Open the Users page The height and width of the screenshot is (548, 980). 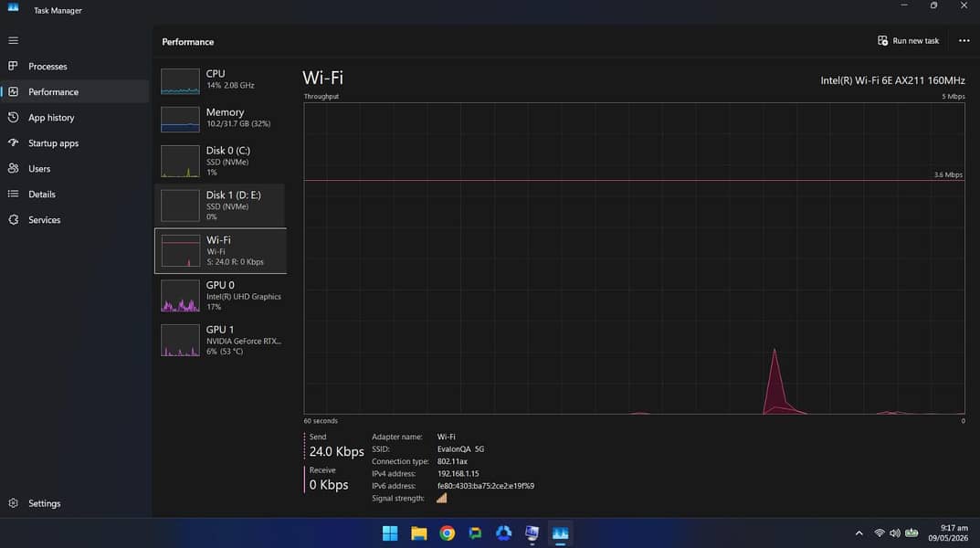coord(75,168)
